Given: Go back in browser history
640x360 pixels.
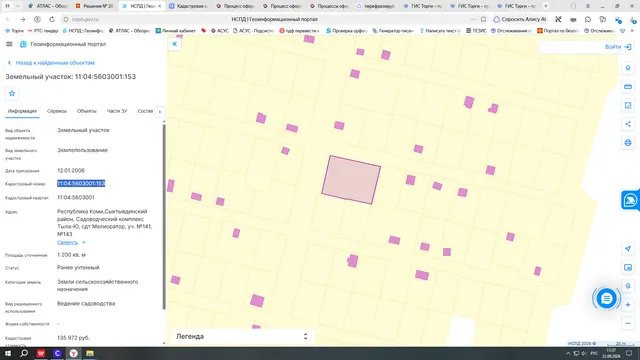Looking at the screenshot, I should point(8,19).
